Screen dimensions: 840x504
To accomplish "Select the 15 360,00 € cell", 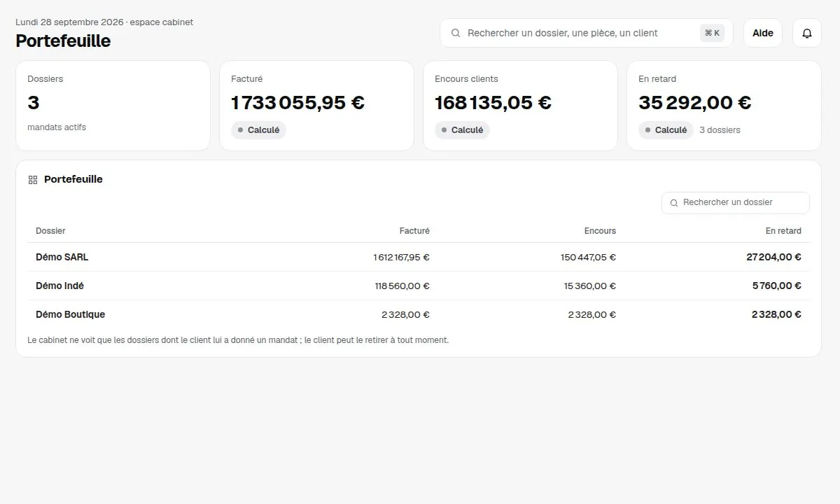I will [x=590, y=286].
